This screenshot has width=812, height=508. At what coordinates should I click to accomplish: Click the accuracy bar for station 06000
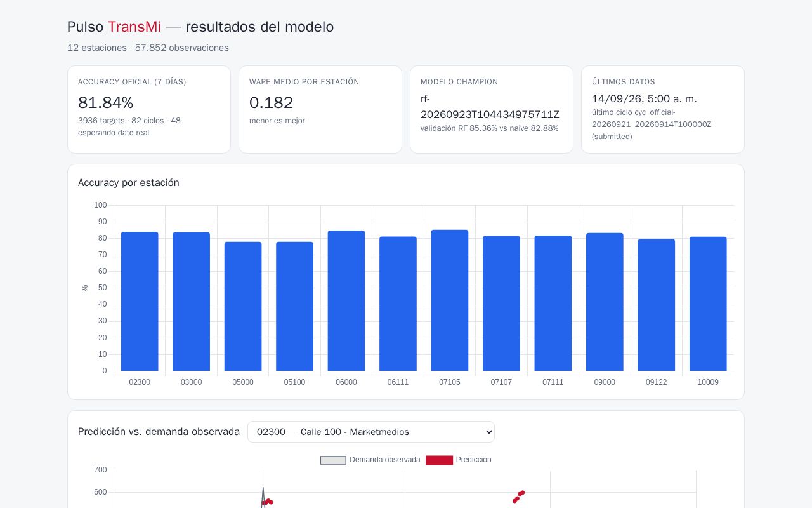[346, 301]
